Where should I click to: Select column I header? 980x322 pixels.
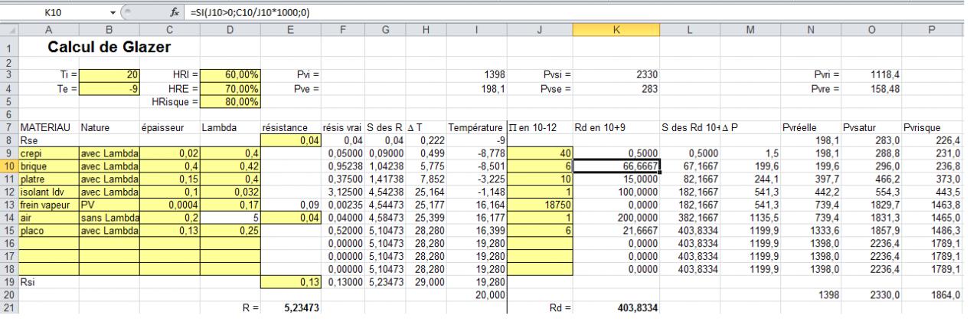pos(476,30)
